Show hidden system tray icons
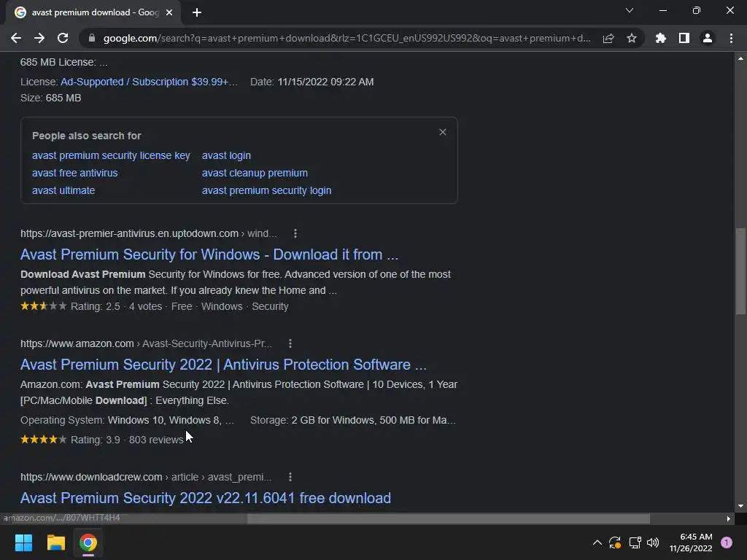This screenshot has width=747, height=560. [597, 542]
